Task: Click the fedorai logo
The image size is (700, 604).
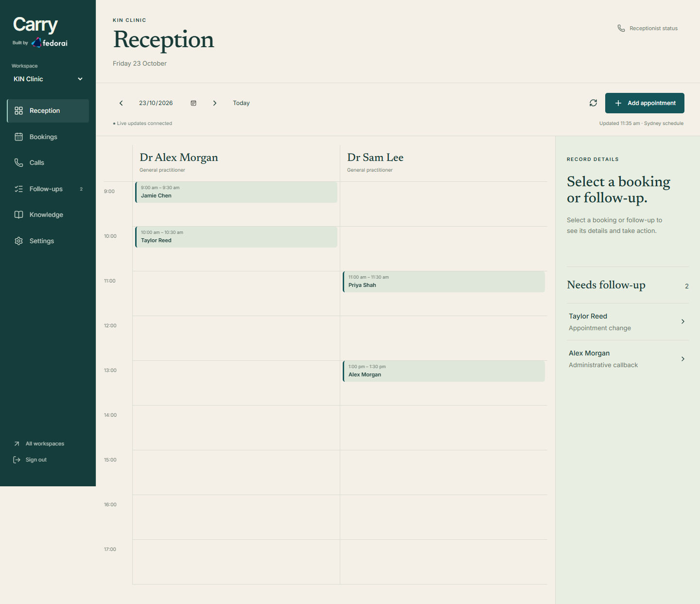Action: coord(50,43)
